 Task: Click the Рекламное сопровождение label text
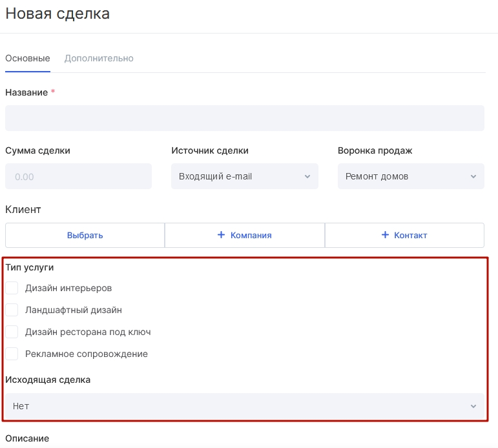coord(87,354)
